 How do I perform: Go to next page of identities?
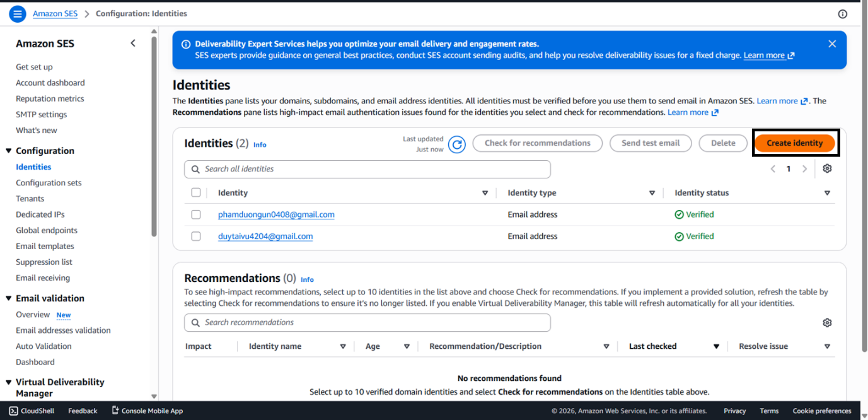coord(804,169)
